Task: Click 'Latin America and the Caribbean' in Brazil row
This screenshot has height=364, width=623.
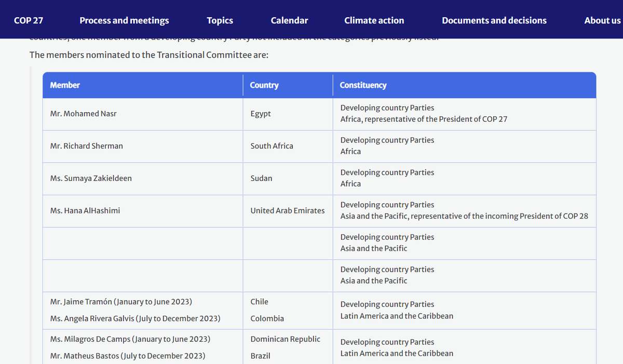Action: [x=397, y=353]
